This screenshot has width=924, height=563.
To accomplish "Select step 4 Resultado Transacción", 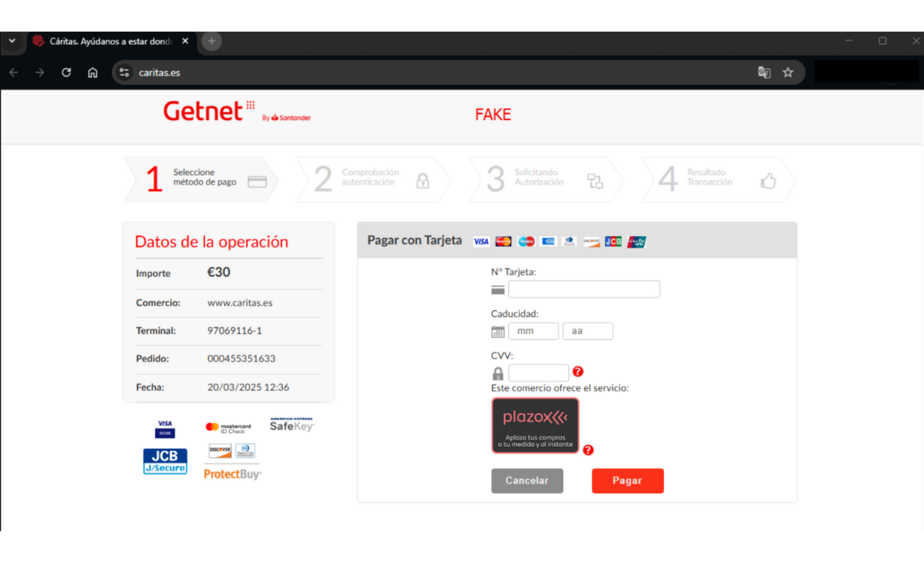I will pos(718,180).
